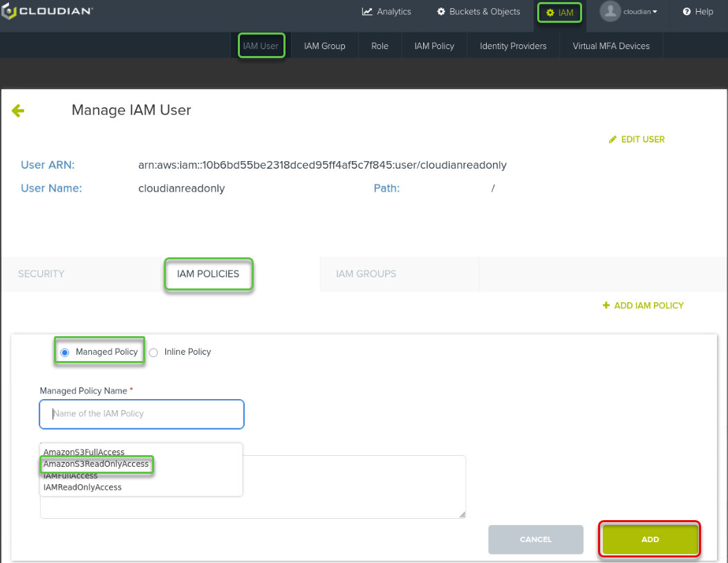Choose AmazonS3ReadOnlyAccess from the list
The image size is (728, 563).
96,464
